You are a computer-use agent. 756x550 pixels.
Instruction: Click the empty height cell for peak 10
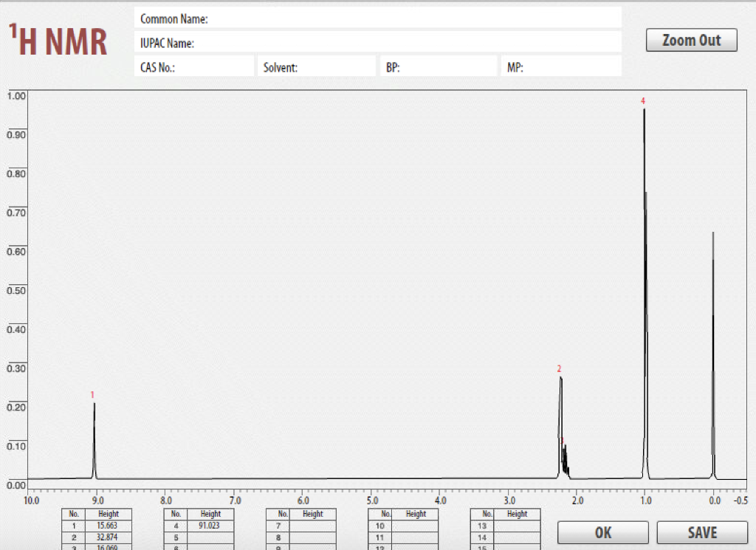click(x=415, y=526)
